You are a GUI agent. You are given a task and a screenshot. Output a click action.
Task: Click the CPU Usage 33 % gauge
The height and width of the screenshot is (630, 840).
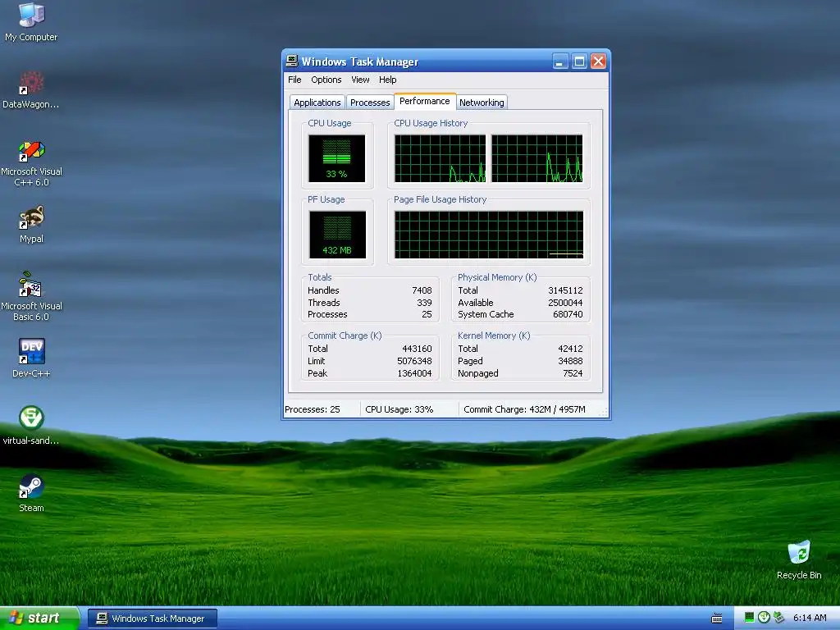pyautogui.click(x=336, y=158)
